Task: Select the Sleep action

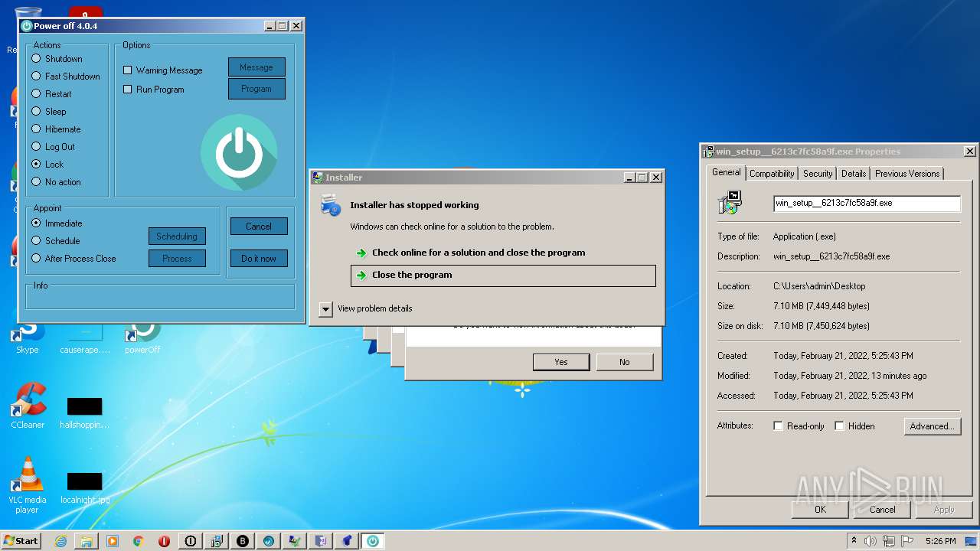Action: 36,112
